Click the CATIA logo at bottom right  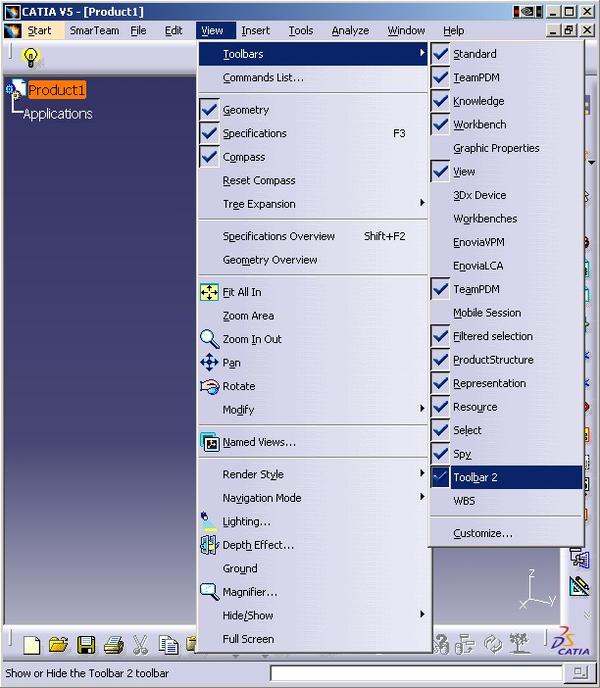[x=571, y=641]
